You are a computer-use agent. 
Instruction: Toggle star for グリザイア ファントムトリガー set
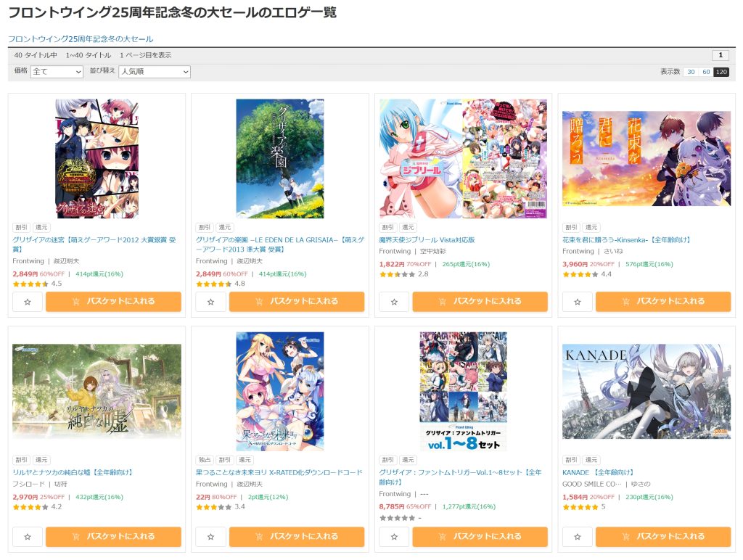click(x=394, y=537)
